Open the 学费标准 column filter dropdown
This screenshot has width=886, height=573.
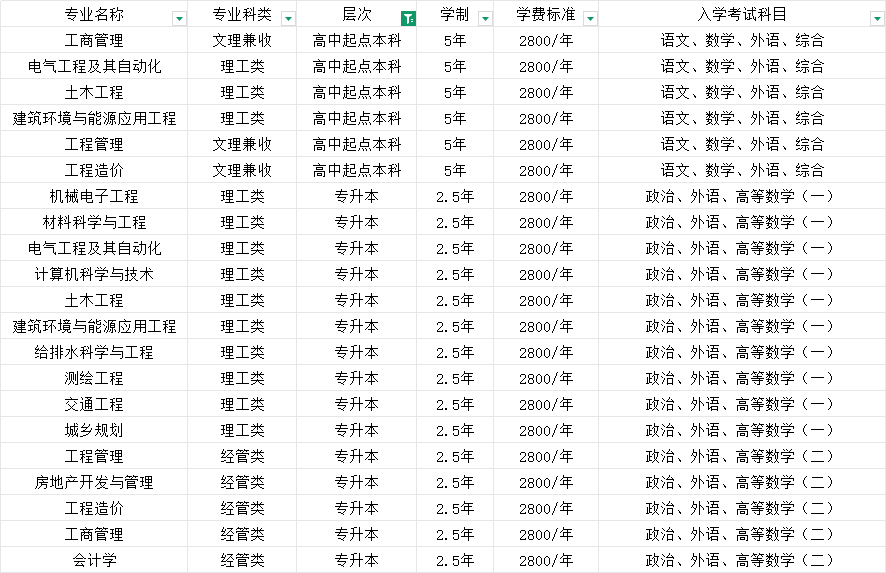coord(590,19)
